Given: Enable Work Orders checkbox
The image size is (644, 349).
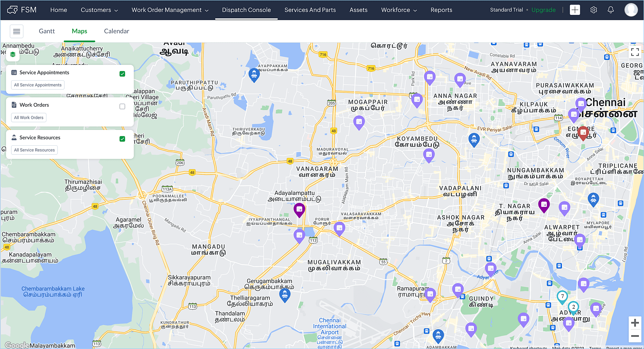Looking at the screenshot, I should 122,106.
